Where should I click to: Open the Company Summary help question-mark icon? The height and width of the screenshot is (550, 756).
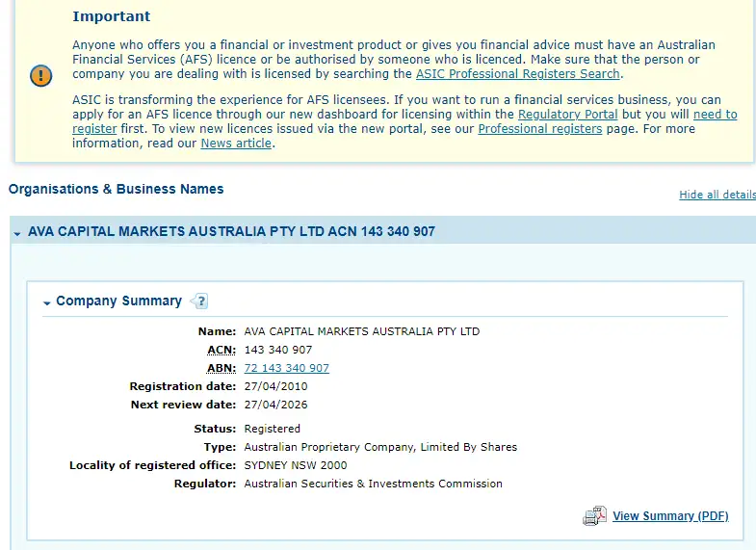(199, 301)
